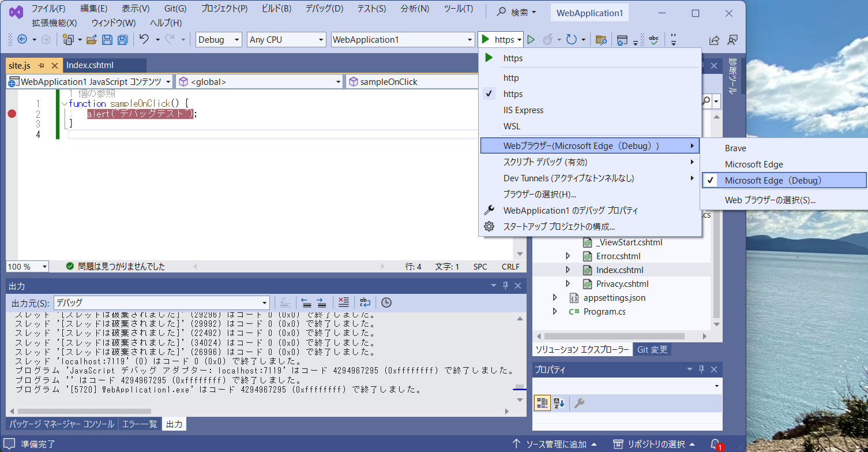868x452 pixels.
Task: Open the Any CPU platform dropdown
Action: coord(287,40)
